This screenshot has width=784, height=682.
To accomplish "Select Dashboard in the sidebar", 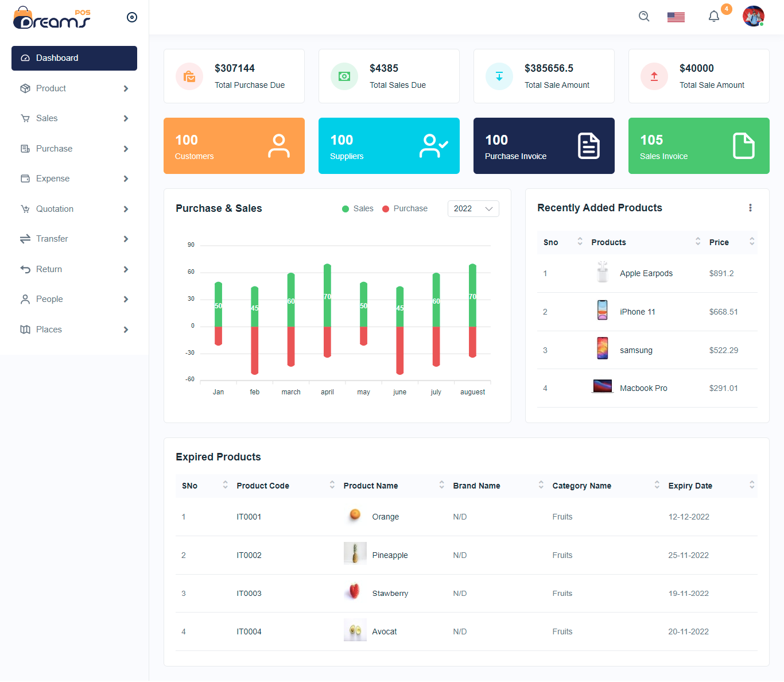I will tap(75, 58).
